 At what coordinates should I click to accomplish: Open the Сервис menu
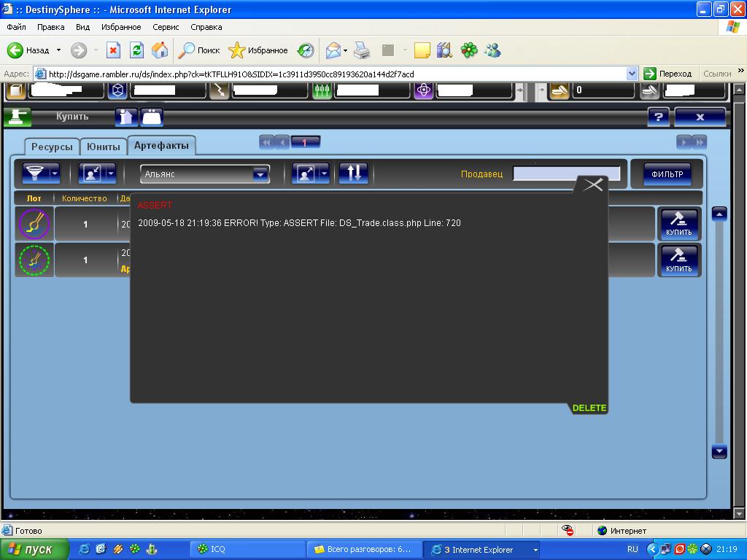point(166,27)
